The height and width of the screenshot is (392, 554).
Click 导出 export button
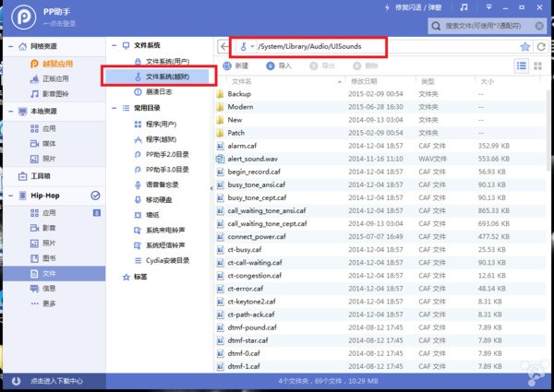tap(322, 65)
